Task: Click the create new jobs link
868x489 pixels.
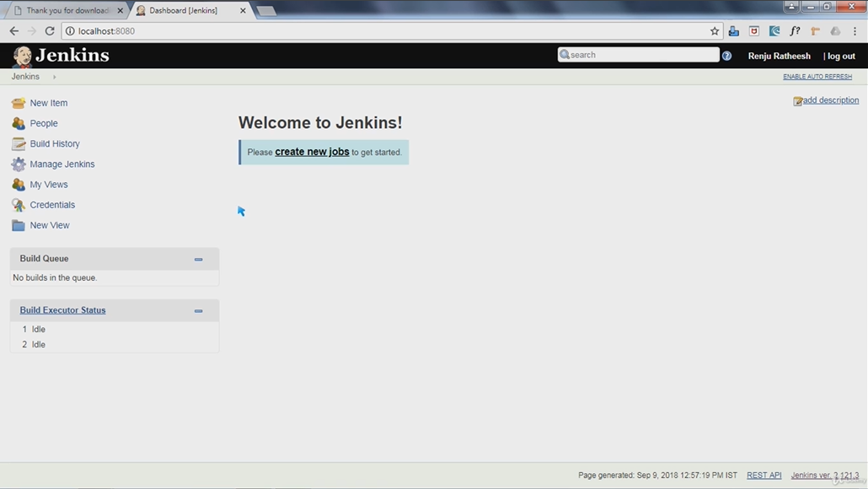Action: (312, 152)
